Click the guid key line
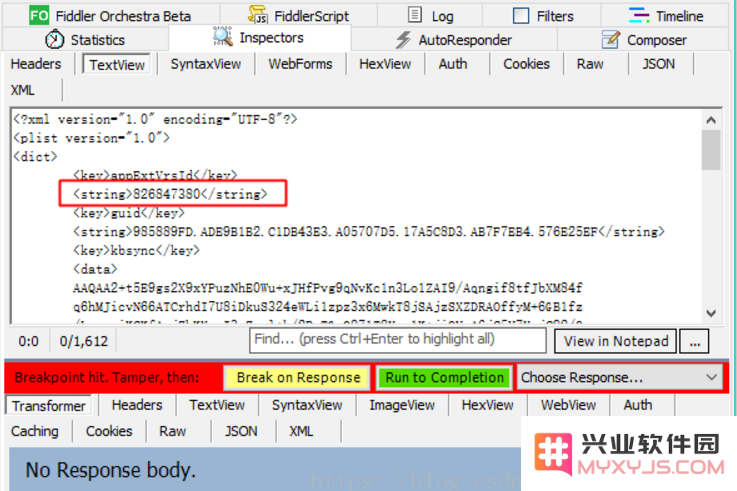 [129, 213]
